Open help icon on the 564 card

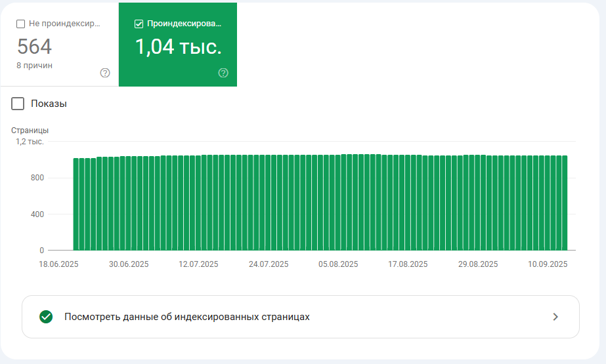105,73
